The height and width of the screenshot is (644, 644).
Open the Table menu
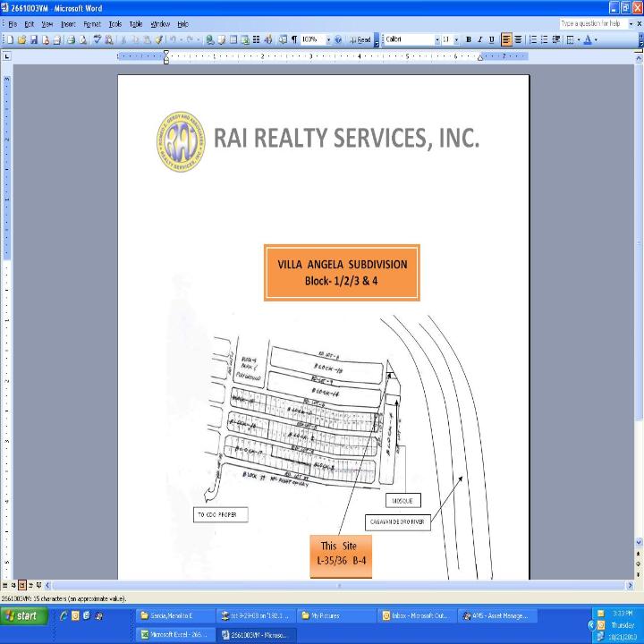point(136,24)
